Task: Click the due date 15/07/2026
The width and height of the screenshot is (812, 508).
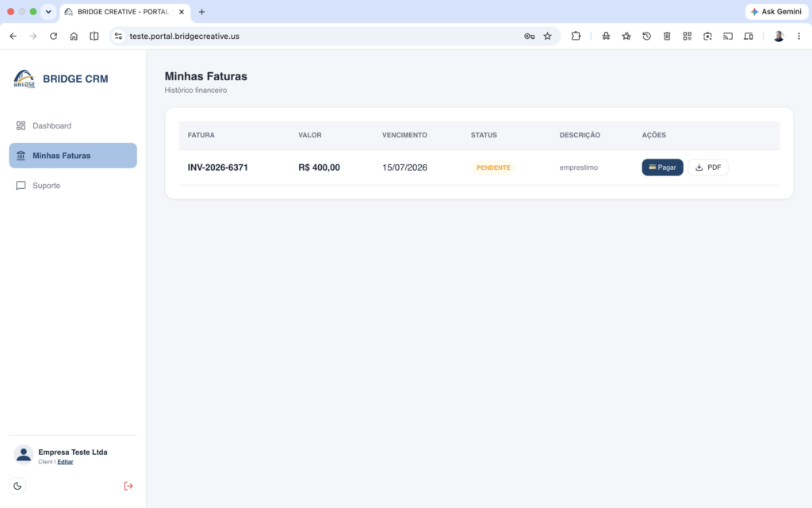Action: point(404,167)
